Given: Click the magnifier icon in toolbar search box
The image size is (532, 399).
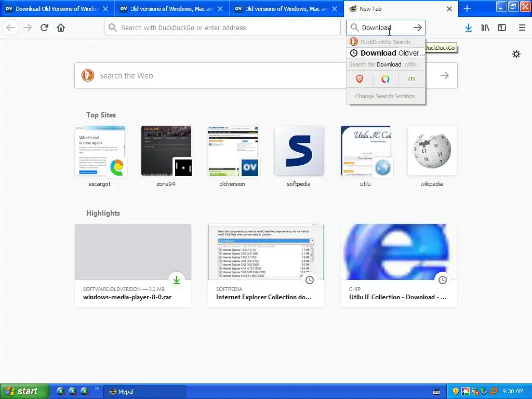Looking at the screenshot, I should coord(354,28).
